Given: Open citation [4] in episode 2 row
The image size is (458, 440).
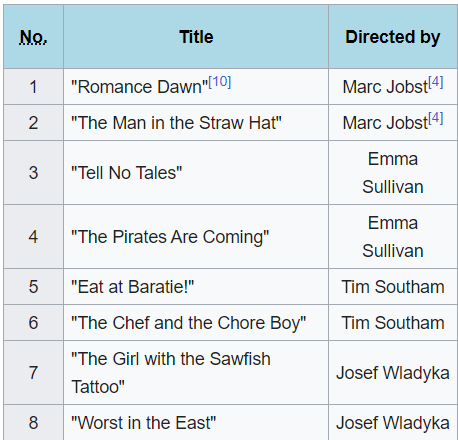Looking at the screenshot, I should 436,118.
